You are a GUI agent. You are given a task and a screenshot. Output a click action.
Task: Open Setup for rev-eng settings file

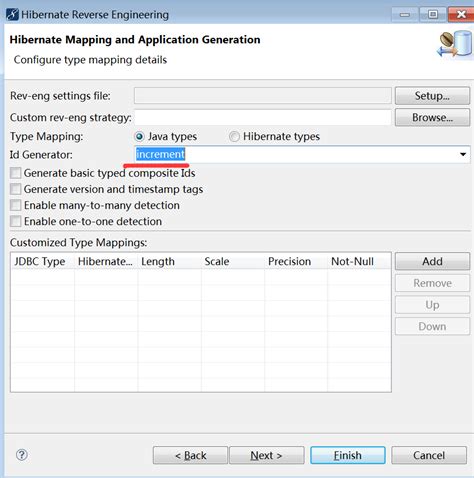click(x=432, y=96)
